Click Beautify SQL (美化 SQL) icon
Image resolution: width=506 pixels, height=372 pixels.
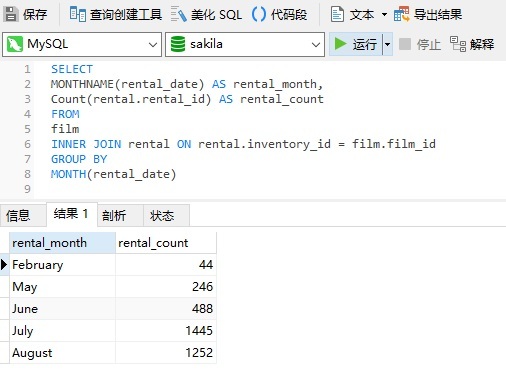click(178, 15)
